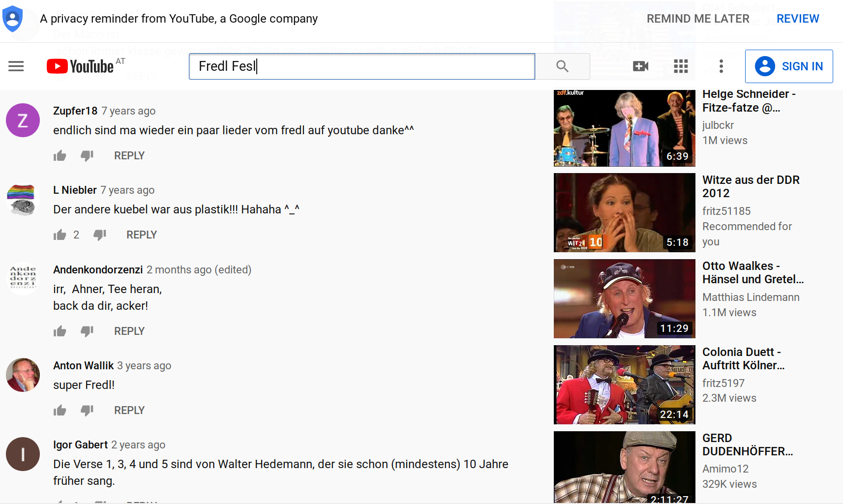Open Otto Waalkes Hänsel und Gretel thumbnail
Screen dimensions: 843x504
pyautogui.click(x=624, y=298)
